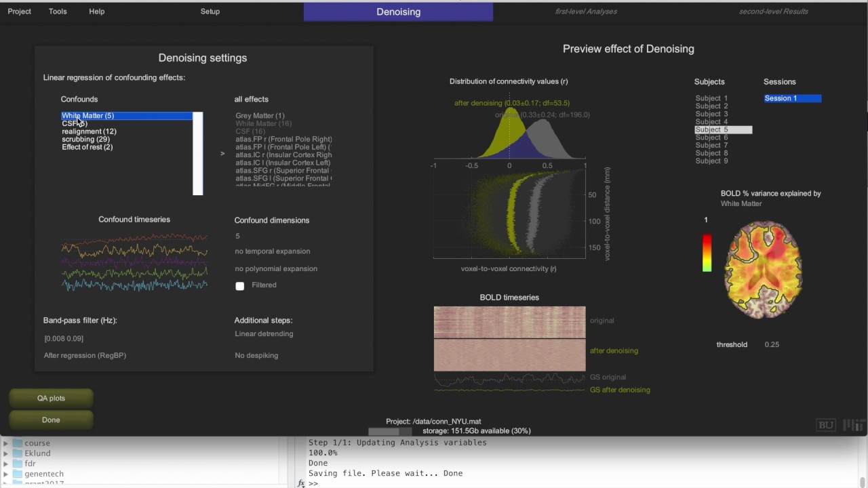868x488 pixels.
Task: Click the variance color scale bar
Action: click(x=707, y=253)
